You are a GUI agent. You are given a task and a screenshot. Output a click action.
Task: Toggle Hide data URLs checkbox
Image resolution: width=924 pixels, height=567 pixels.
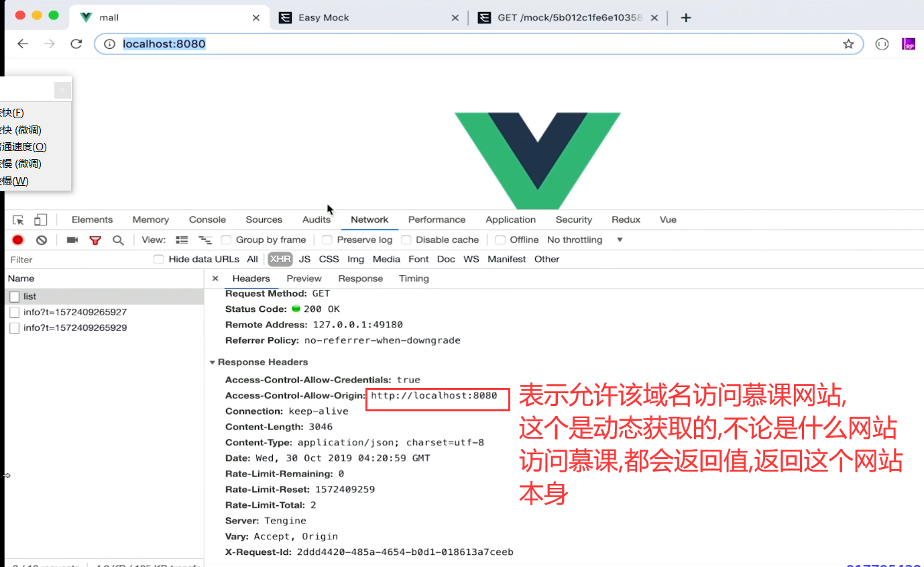158,260
